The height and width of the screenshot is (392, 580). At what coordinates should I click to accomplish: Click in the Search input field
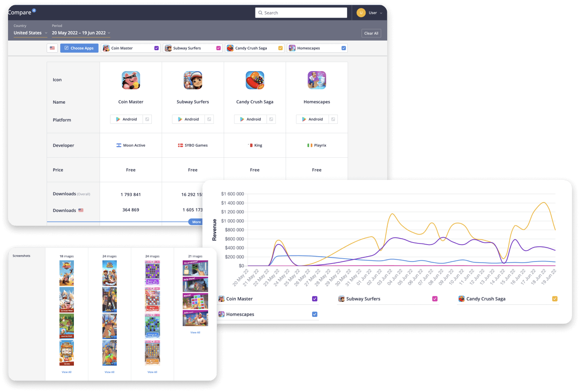tap(301, 13)
